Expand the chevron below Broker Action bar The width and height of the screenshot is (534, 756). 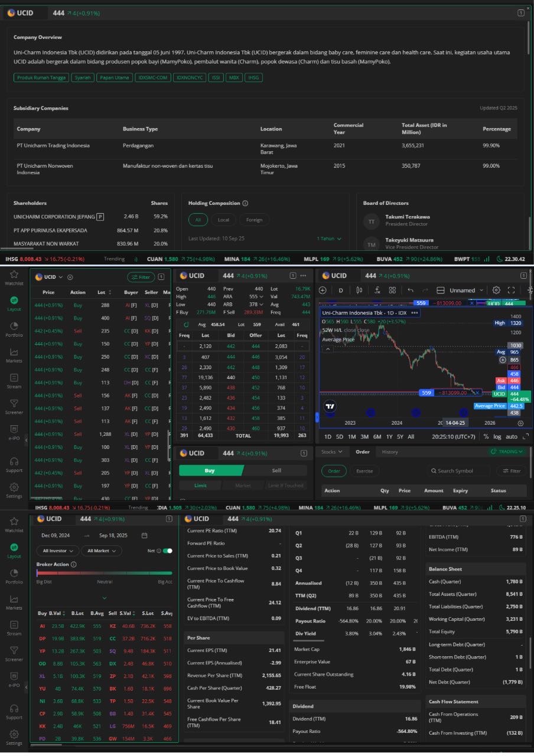tap(105, 598)
